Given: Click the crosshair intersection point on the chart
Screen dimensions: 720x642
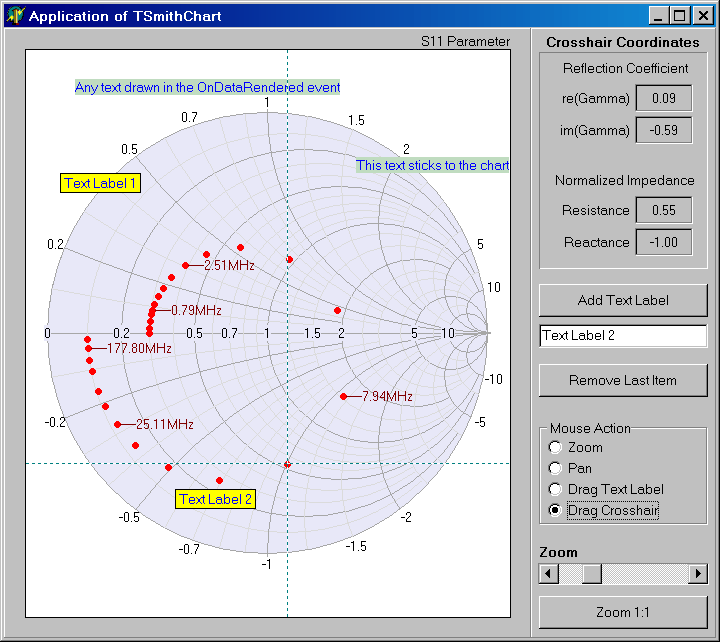Looking at the screenshot, I should tap(287, 464).
